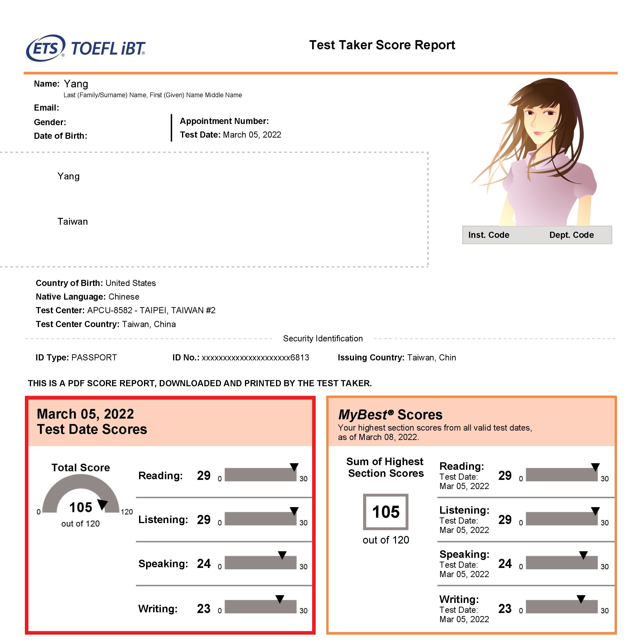Click Native Language: Chinese
This screenshot has width=644, height=644.
coord(87,297)
